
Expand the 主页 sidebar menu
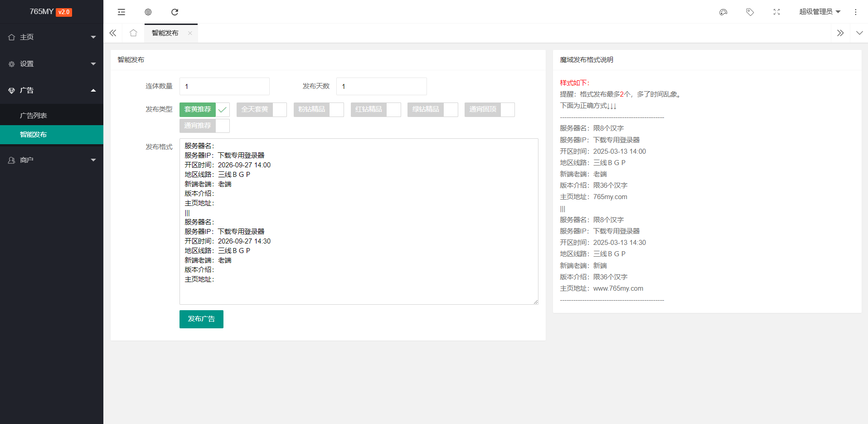pos(52,37)
